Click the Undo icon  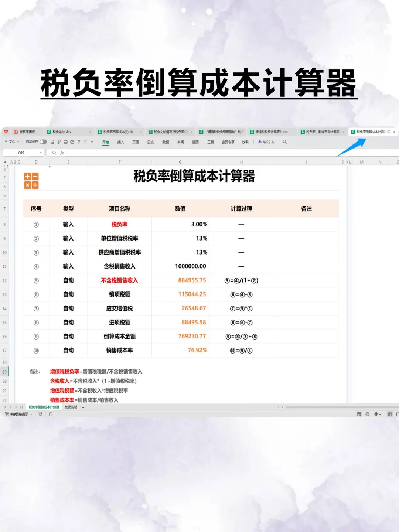tap(78, 142)
